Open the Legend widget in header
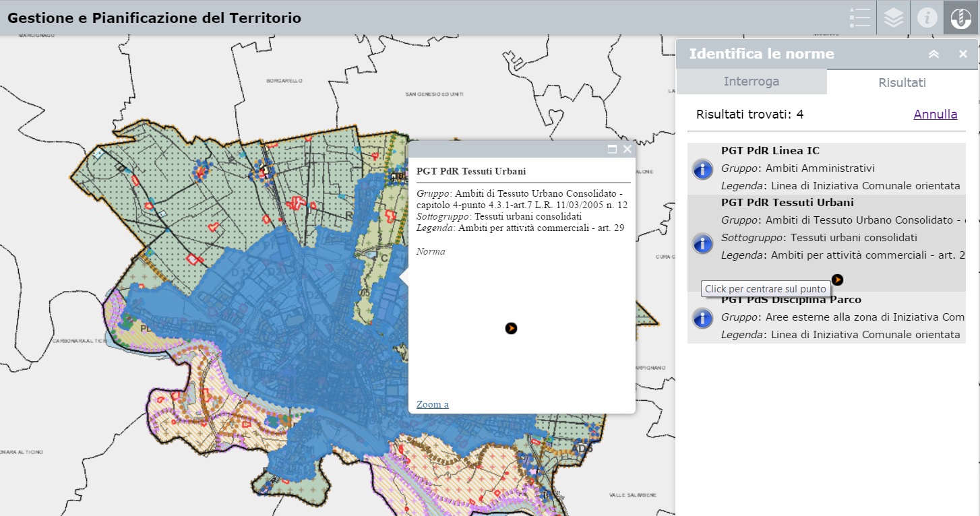 [x=859, y=18]
